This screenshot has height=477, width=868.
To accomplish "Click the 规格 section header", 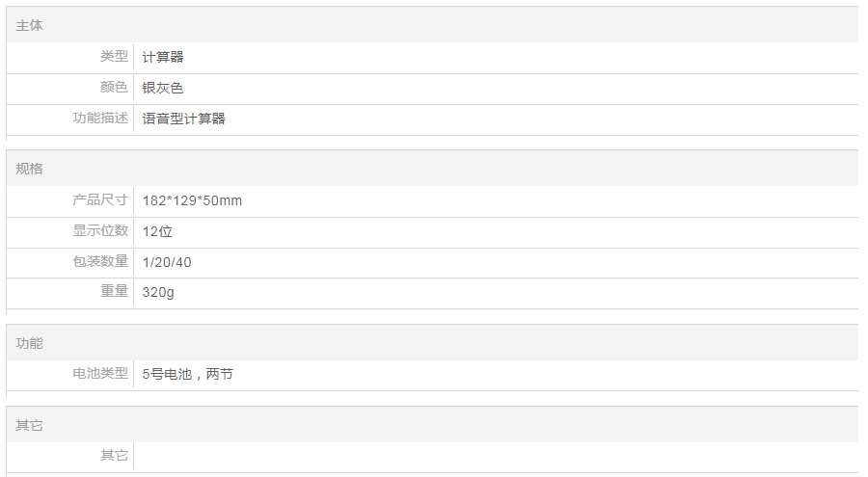I will click(30, 169).
